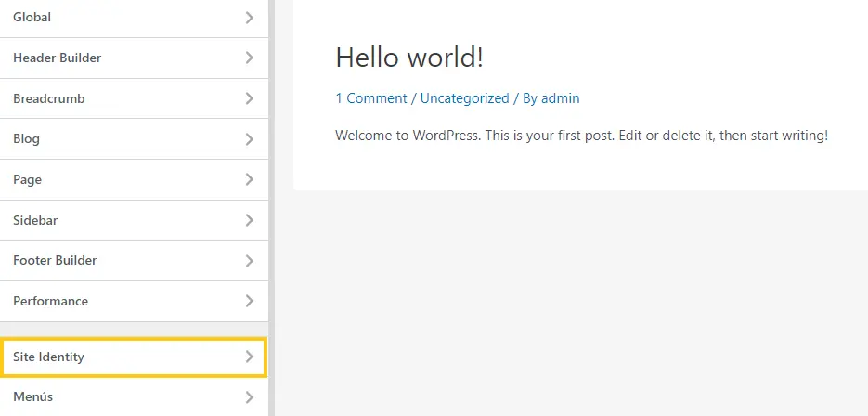This screenshot has width=868, height=416.
Task: Expand chevron arrow next to Footer Builder
Action: [250, 260]
